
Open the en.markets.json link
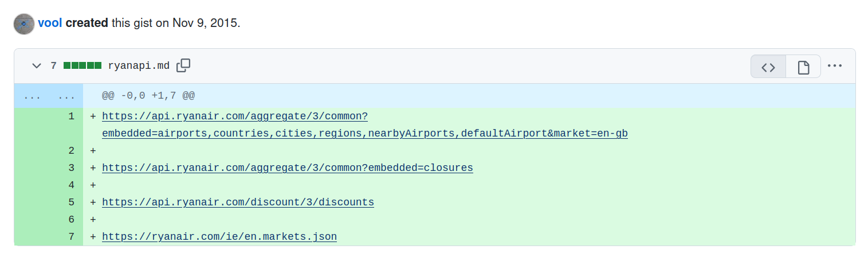pos(219,237)
